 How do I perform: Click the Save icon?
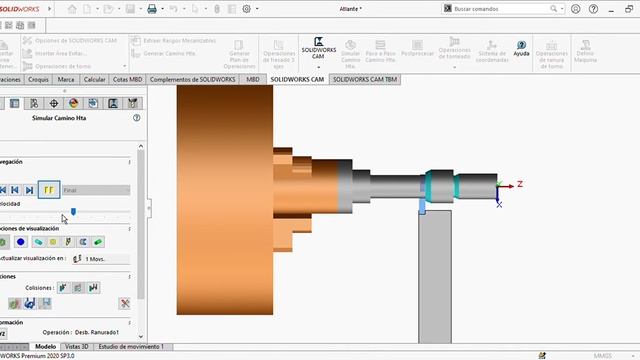pyautogui.click(x=130, y=9)
